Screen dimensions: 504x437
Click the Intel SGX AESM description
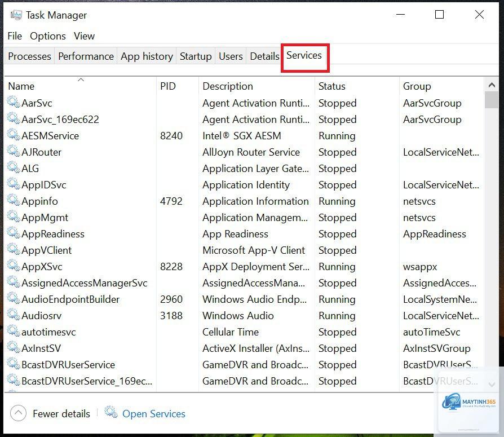tap(242, 136)
